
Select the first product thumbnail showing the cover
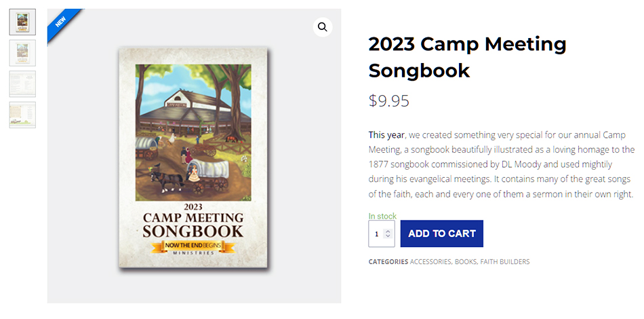(x=22, y=22)
